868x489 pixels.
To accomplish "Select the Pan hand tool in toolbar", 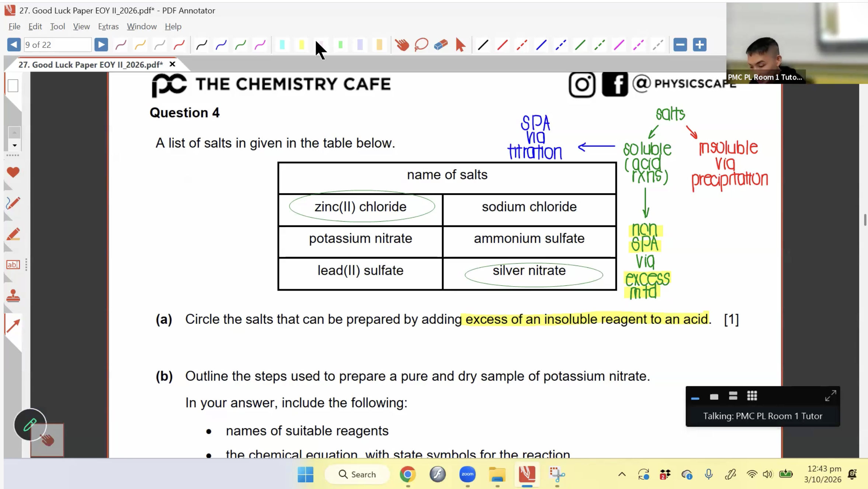I will click(x=402, y=45).
